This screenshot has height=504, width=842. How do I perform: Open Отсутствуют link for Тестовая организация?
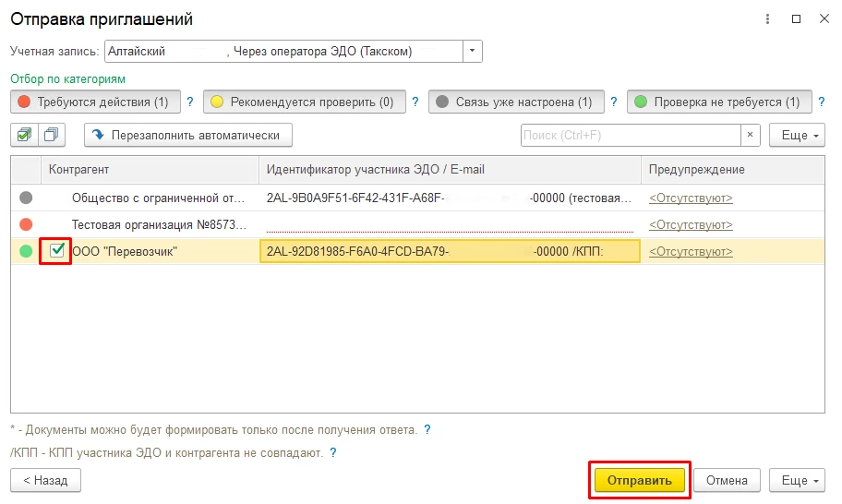click(691, 224)
